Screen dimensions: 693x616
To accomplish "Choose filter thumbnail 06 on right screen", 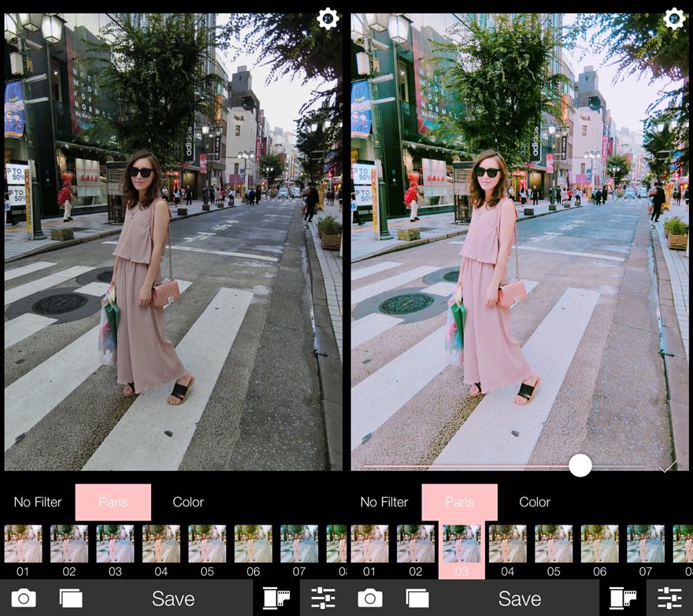I will pos(599,544).
